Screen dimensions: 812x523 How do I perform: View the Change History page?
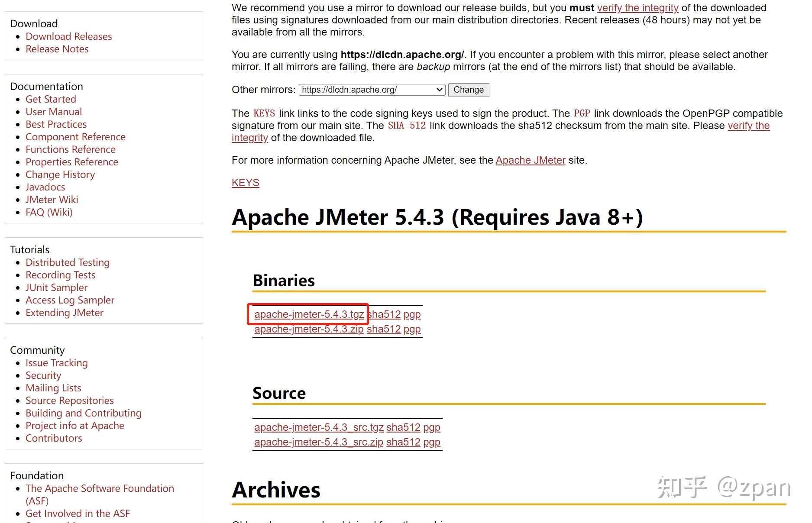60,174
